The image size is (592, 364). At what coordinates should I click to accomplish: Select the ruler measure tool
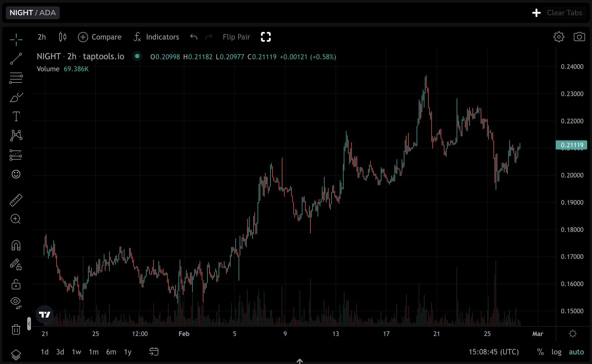click(x=16, y=200)
